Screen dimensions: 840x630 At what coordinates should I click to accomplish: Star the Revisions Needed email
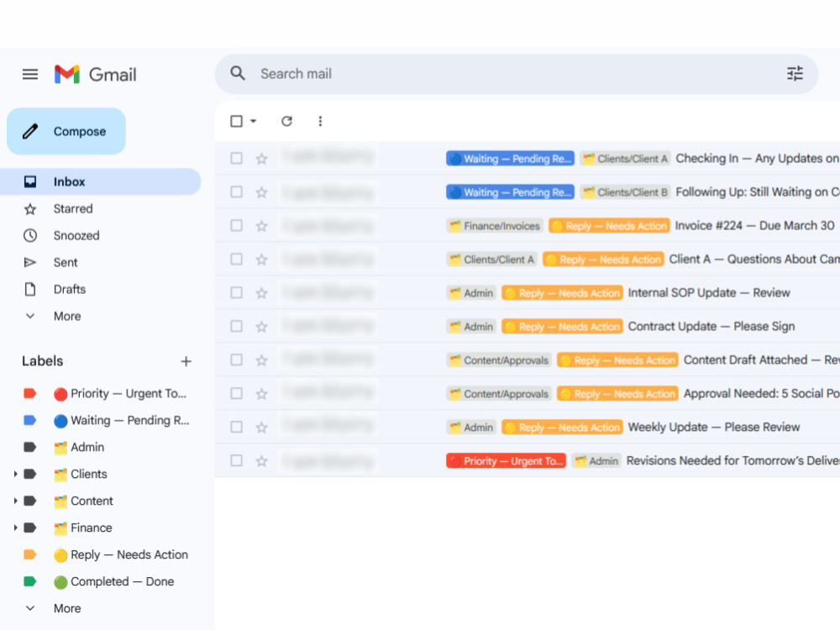[x=261, y=460]
